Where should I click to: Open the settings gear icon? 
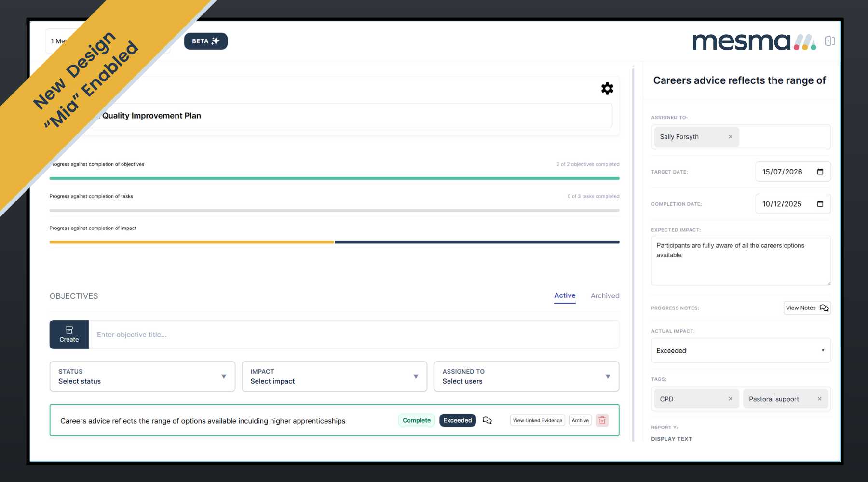pos(607,88)
